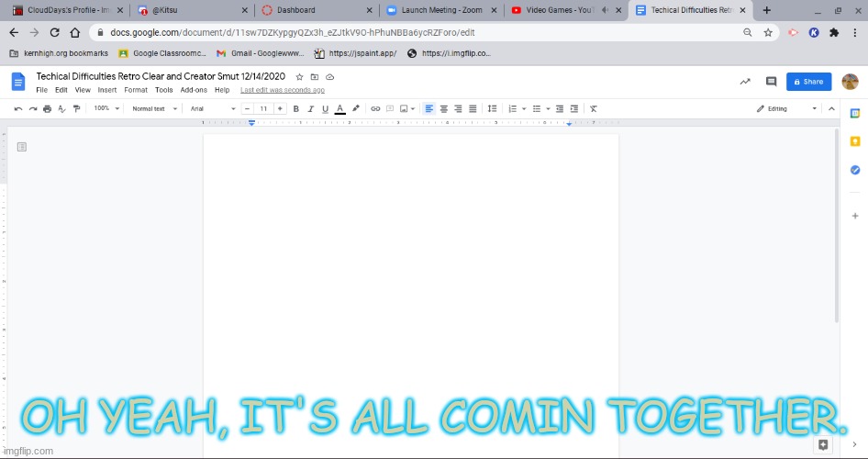Get add-ons with side panel plus

(x=855, y=216)
